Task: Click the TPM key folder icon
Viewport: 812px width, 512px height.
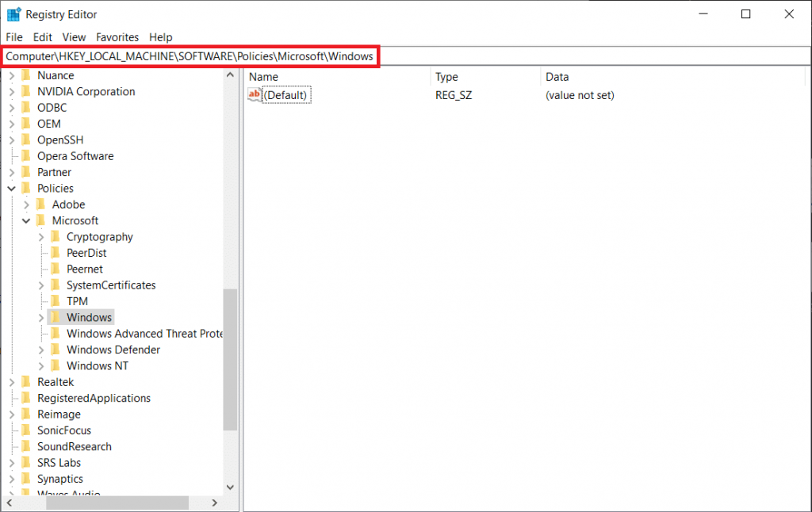Action: (x=56, y=301)
